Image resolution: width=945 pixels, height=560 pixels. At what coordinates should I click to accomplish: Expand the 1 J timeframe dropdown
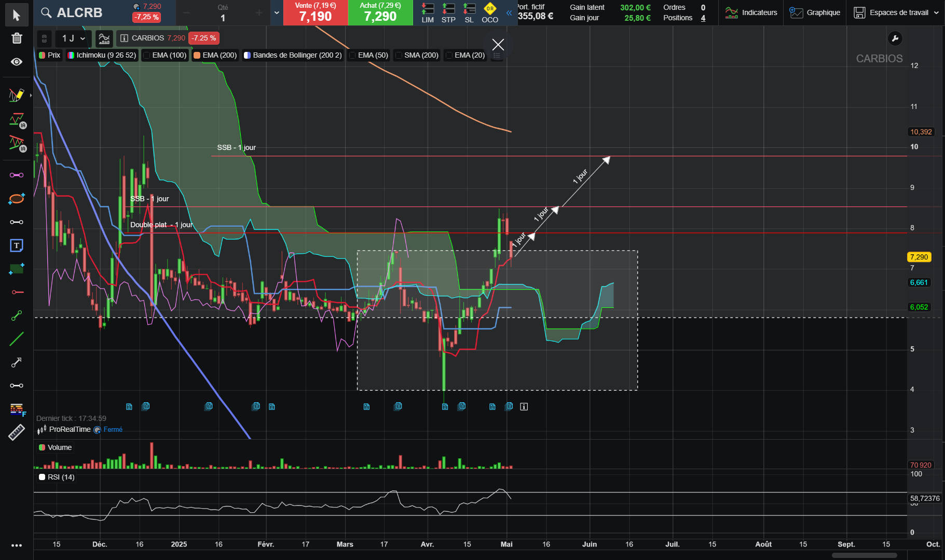[73, 38]
